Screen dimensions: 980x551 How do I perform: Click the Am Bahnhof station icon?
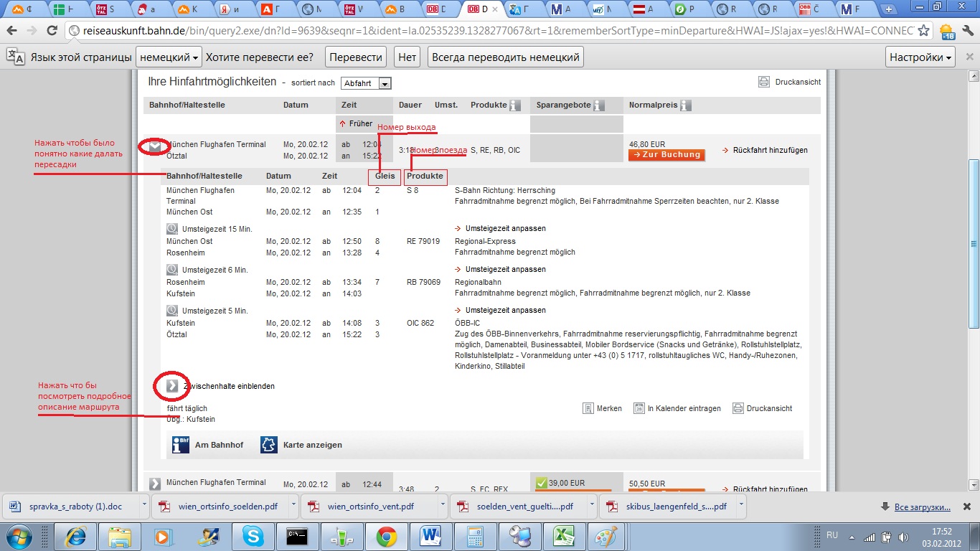tap(180, 445)
